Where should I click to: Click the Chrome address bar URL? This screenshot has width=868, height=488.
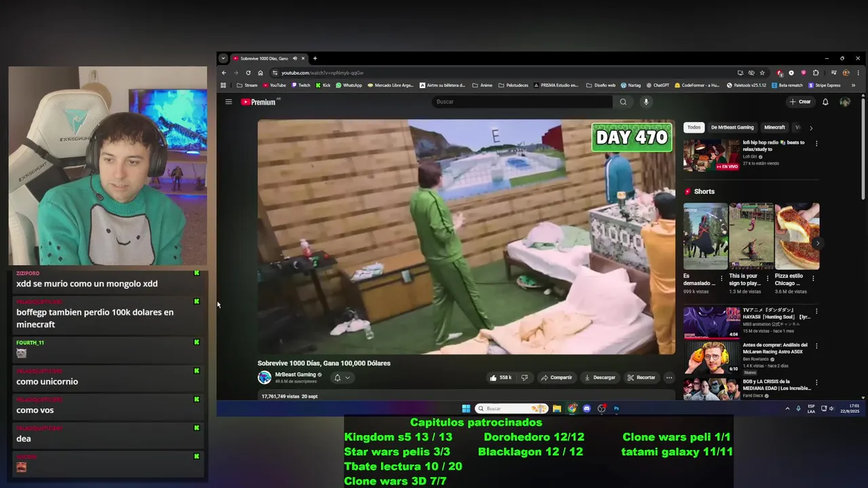pyautogui.click(x=323, y=73)
